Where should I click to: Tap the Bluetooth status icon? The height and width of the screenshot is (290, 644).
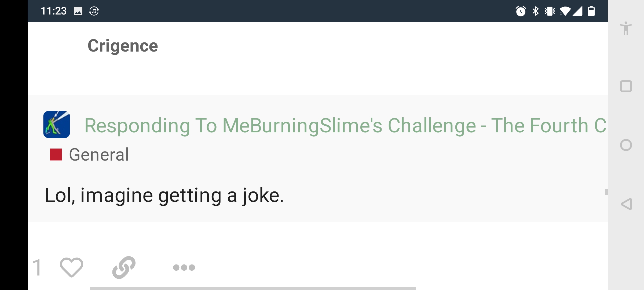(x=535, y=11)
